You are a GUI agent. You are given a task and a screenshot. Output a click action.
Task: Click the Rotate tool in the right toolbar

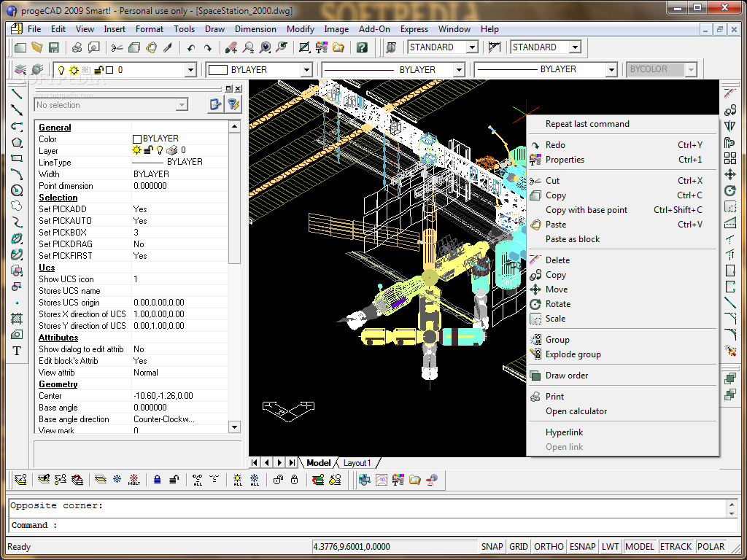click(729, 190)
